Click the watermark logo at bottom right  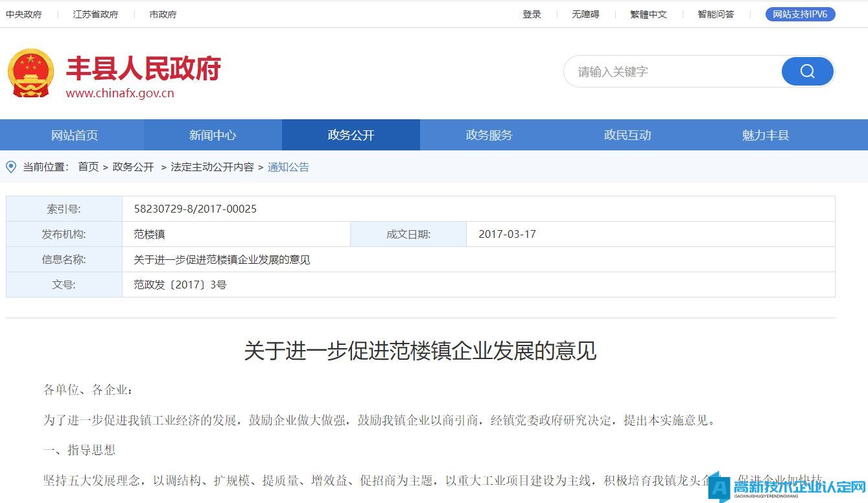pyautogui.click(x=787, y=487)
